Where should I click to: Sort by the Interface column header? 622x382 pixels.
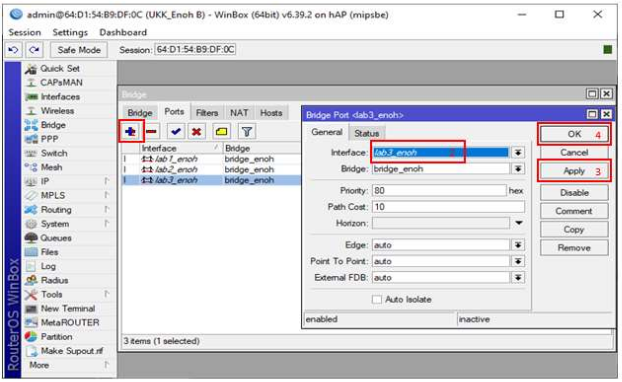click(x=180, y=148)
